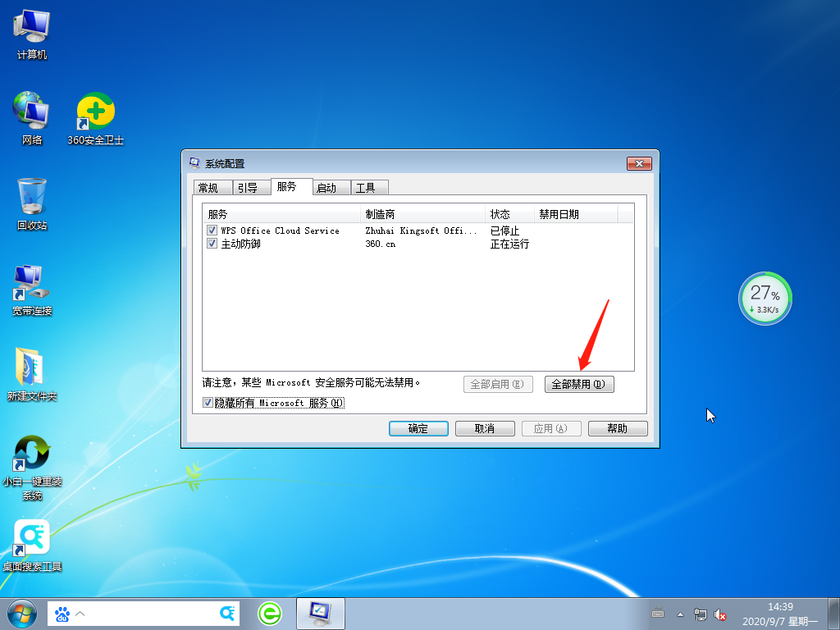Open the Windows Start button

pos(21,614)
